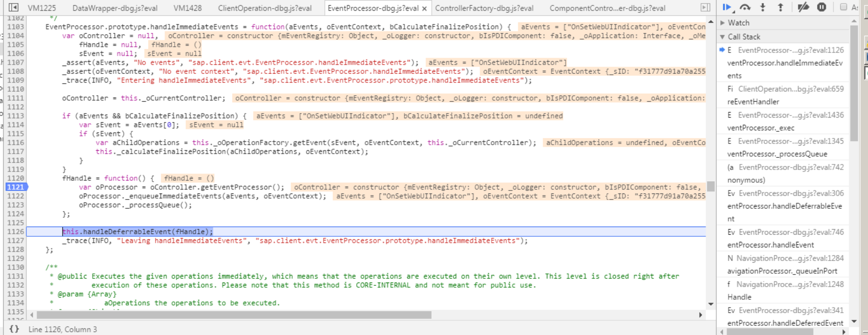Select NavigationProcessor frame at eval:1248
Image resolution: width=868 pixels, height=335 pixels.
784,290
